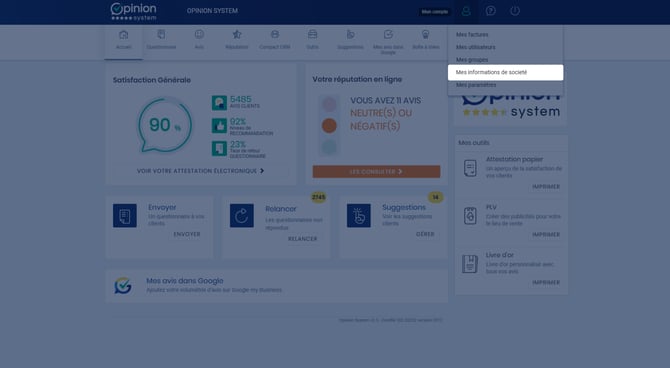
Task: Click the Mon compte user icon
Action: click(x=466, y=11)
